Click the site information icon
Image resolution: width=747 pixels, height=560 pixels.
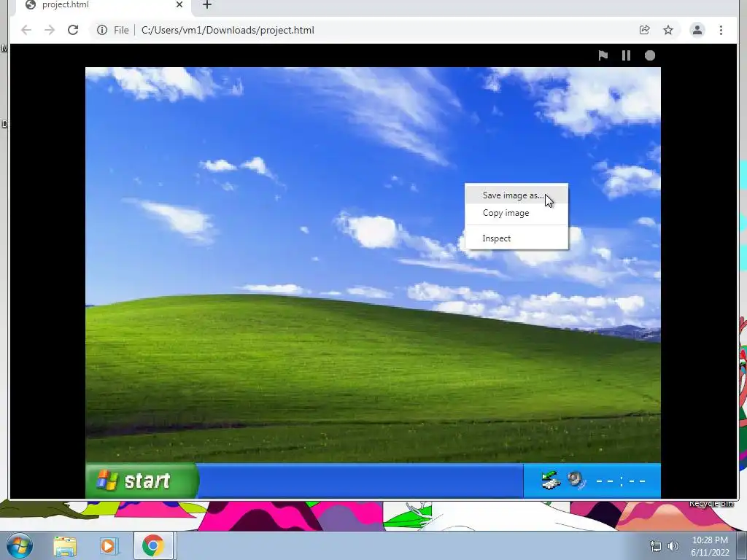pyautogui.click(x=102, y=30)
